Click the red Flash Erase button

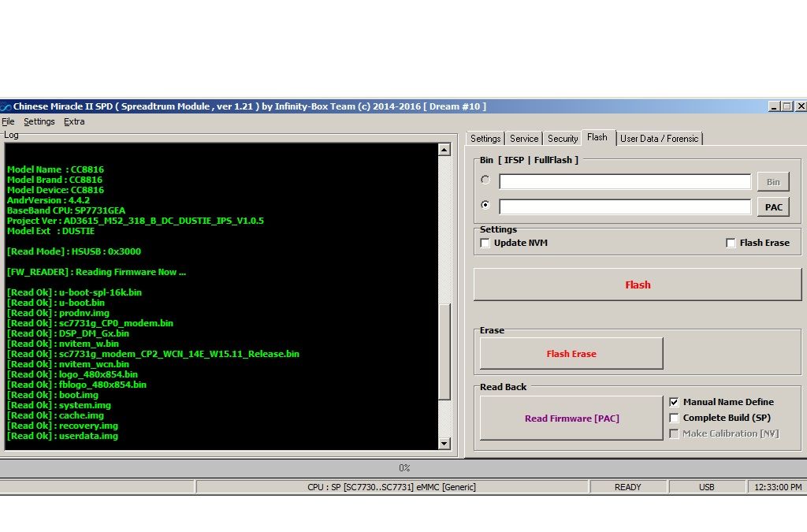point(571,354)
